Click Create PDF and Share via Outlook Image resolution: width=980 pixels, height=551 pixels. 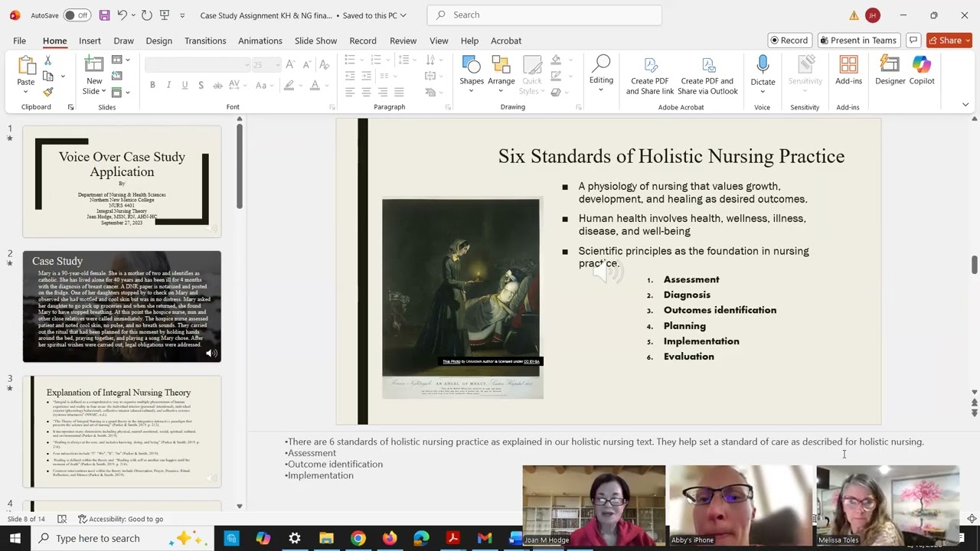708,76
